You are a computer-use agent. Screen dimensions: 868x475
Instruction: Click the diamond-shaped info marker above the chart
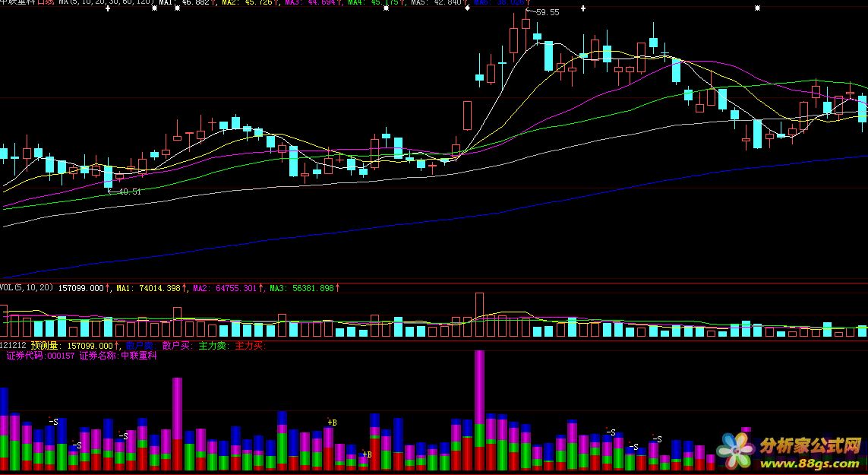pyautogui.click(x=468, y=8)
